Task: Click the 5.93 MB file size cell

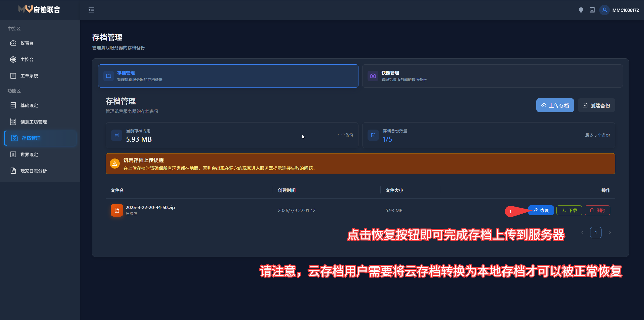Action: pos(394,211)
